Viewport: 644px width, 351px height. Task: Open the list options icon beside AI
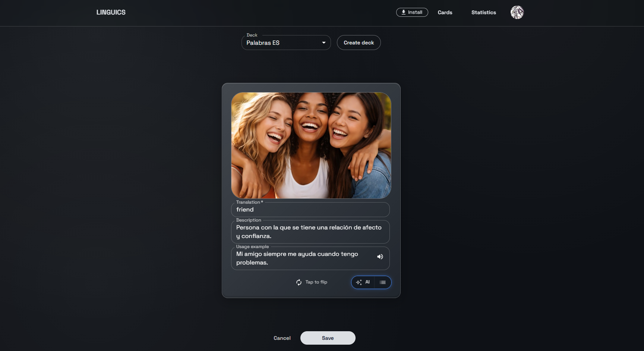pyautogui.click(x=383, y=282)
